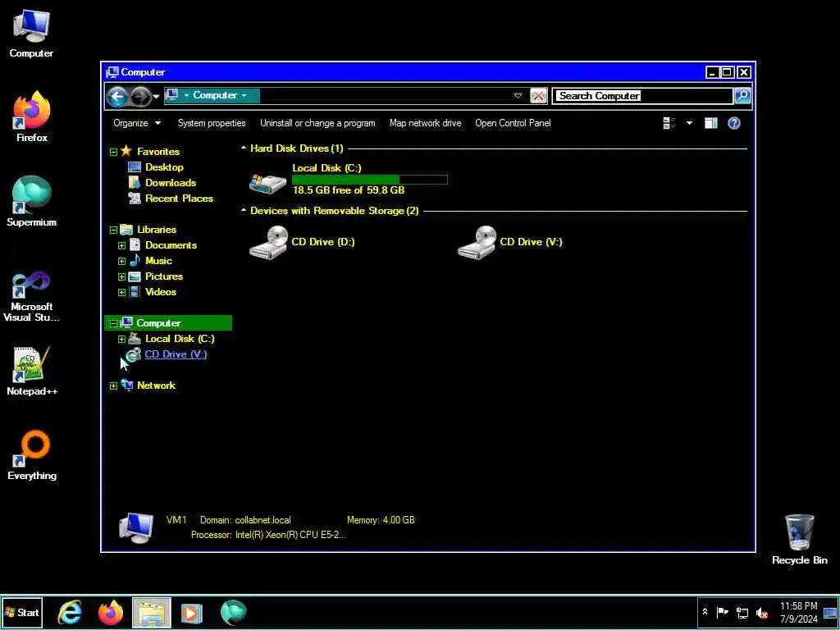This screenshot has width=840, height=630.
Task: Click the VM1 computer icon in details pane
Action: coord(136,527)
